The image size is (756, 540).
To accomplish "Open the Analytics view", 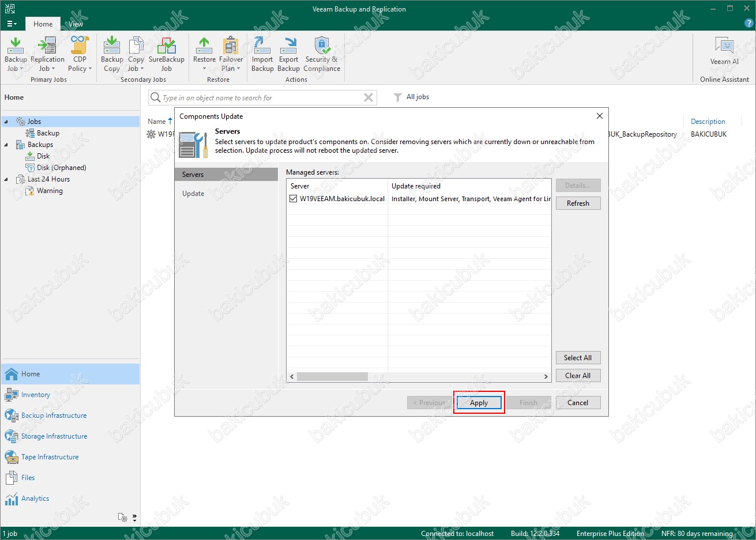I will point(35,499).
